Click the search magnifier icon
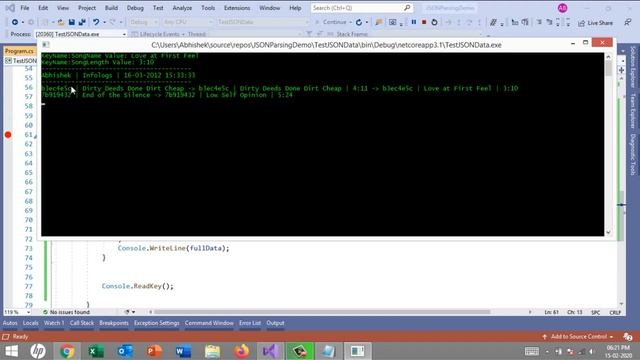 (x=407, y=8)
